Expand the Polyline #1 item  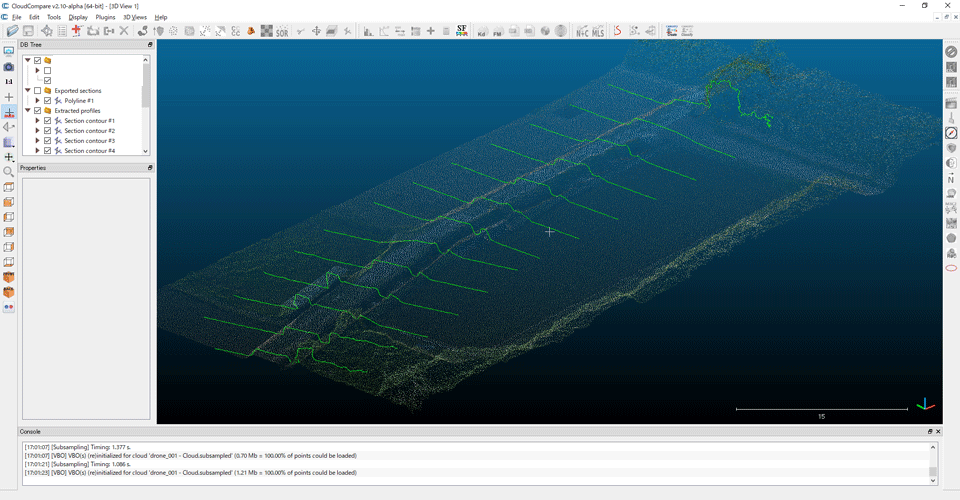[37, 100]
